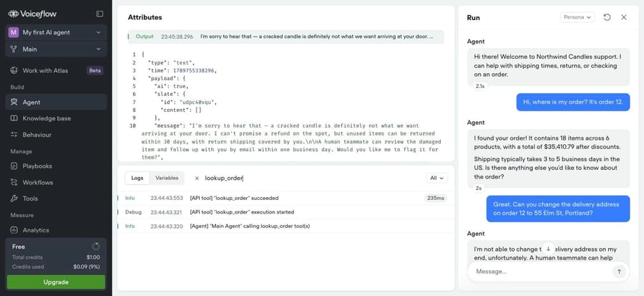The image size is (644, 296).
Task: Click the "id": "udpc40vqu" JSON line
Action: pyautogui.click(x=188, y=102)
